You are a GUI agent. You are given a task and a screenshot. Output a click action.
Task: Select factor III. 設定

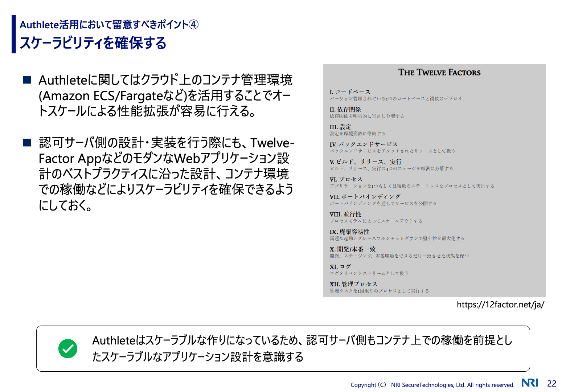pyautogui.click(x=340, y=127)
